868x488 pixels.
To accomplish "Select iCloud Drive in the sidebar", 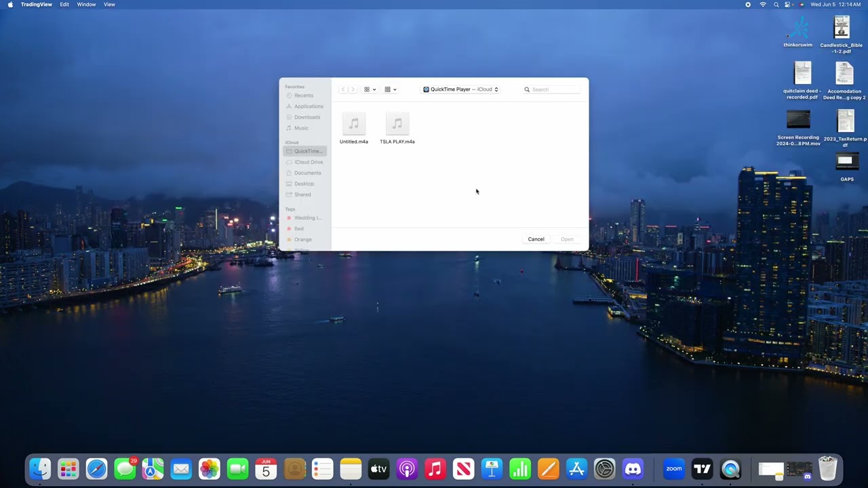I will [x=304, y=162].
